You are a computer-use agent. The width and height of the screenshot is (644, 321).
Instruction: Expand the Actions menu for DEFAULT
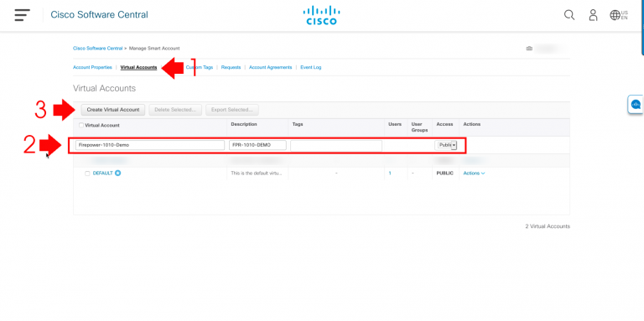point(474,173)
